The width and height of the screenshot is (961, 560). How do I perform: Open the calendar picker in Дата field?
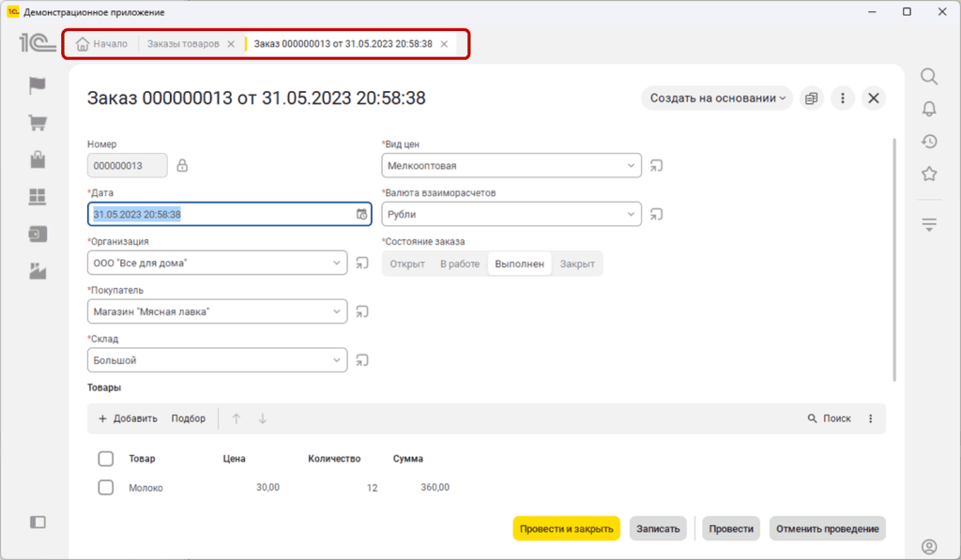tap(361, 215)
